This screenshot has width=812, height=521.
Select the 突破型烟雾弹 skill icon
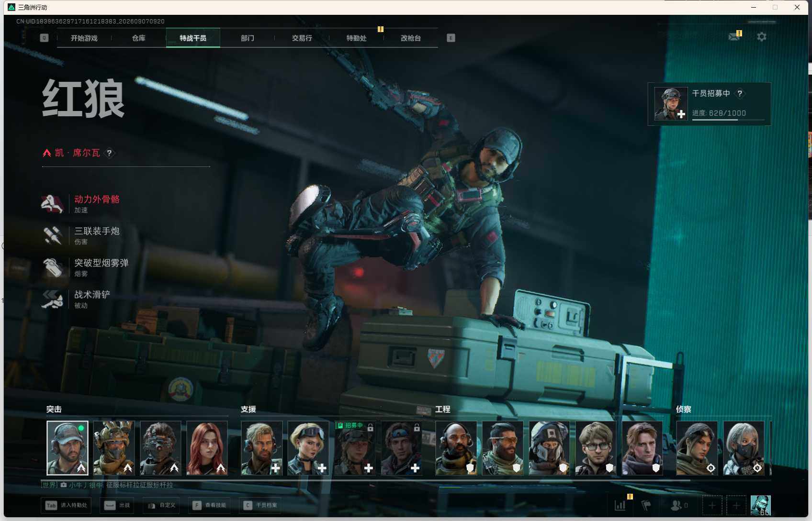pos(52,267)
